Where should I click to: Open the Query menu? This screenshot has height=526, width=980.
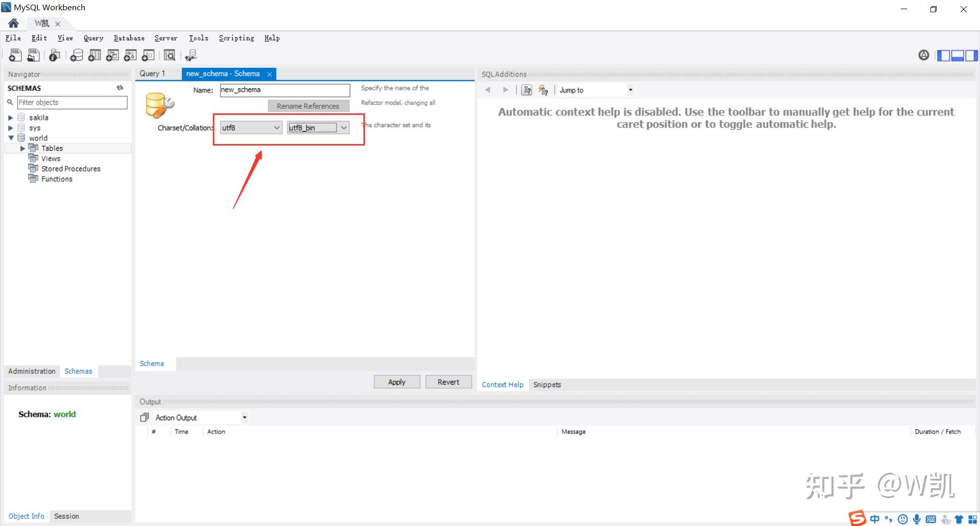point(93,38)
